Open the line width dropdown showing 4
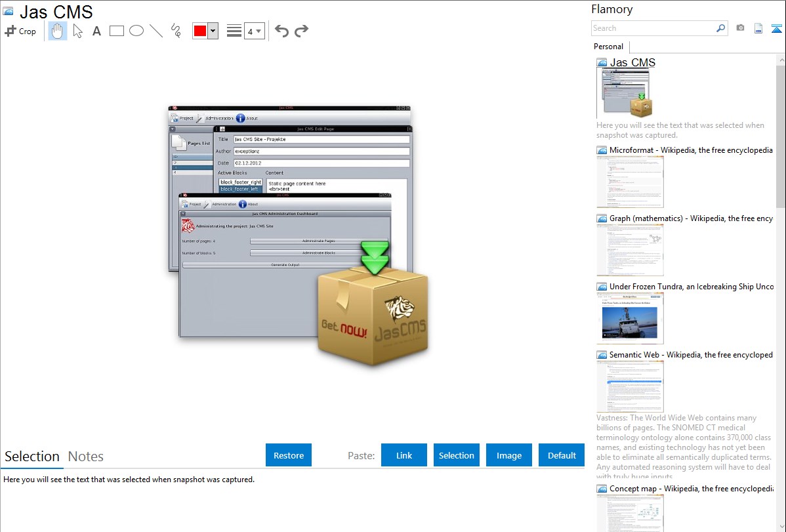The width and height of the screenshot is (786, 532). tap(254, 31)
